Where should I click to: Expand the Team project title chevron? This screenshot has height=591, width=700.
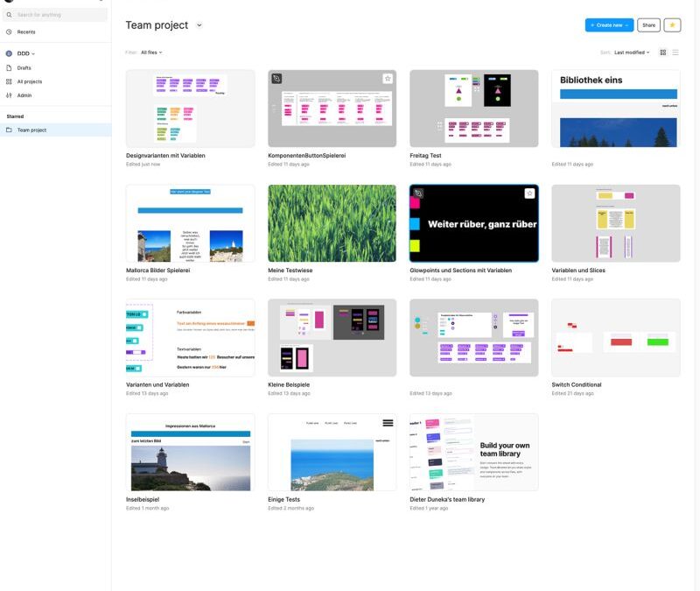[199, 25]
